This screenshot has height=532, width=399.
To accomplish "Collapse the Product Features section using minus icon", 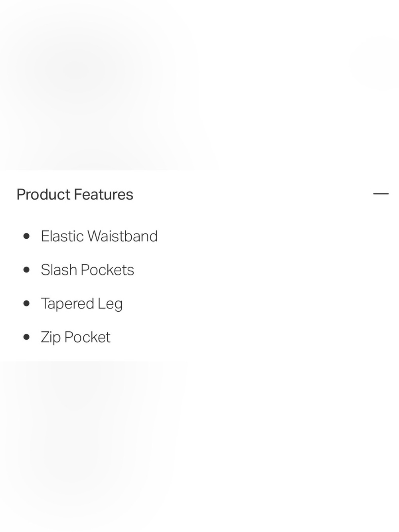I will tap(381, 194).
